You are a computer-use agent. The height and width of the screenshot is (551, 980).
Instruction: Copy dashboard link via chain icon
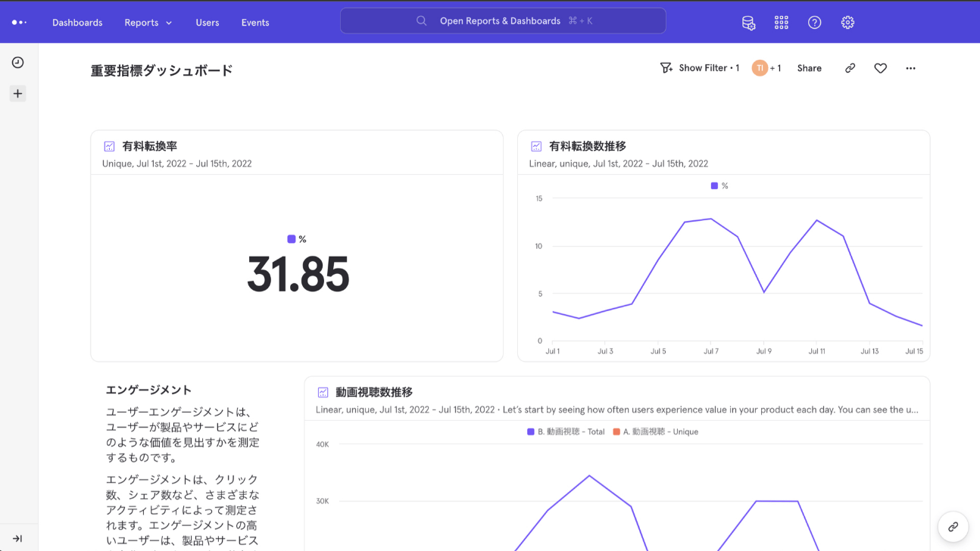(x=850, y=68)
